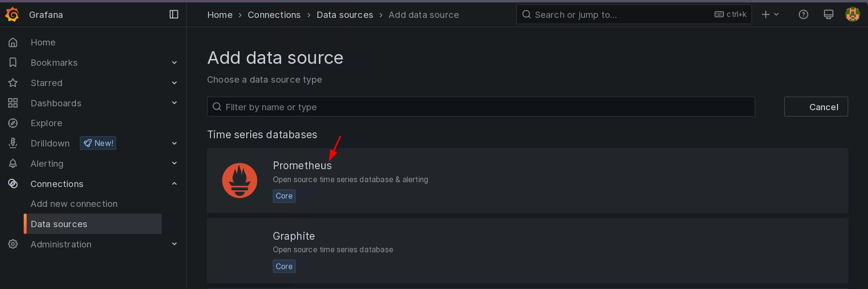The height and width of the screenshot is (289, 868).
Task: Go to Connections breadcrumb link
Action: point(274,15)
